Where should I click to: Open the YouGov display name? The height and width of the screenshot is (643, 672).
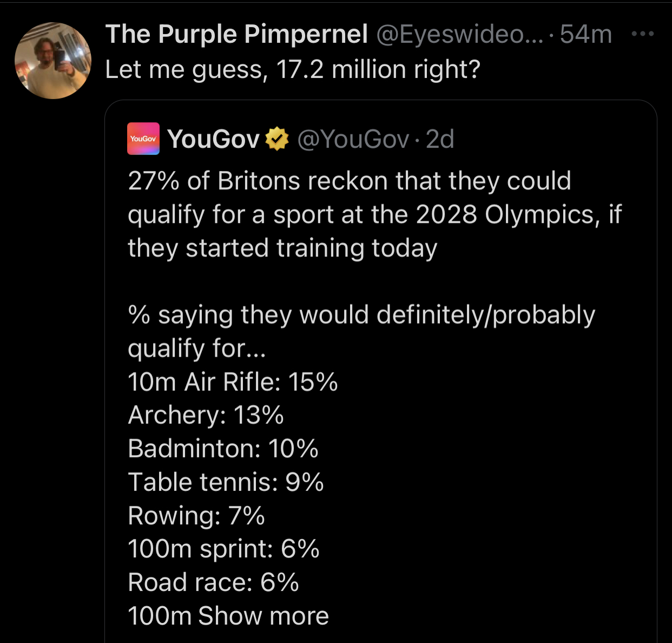pos(214,139)
